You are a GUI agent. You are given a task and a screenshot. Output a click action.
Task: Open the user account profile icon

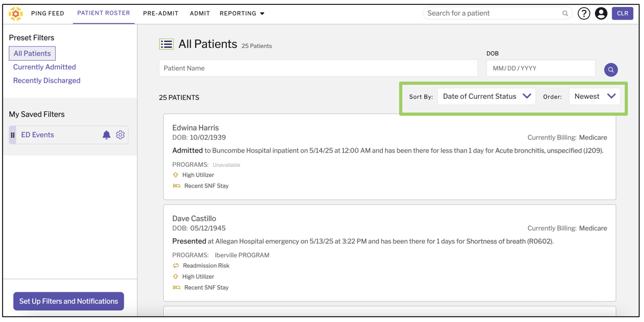point(601,13)
